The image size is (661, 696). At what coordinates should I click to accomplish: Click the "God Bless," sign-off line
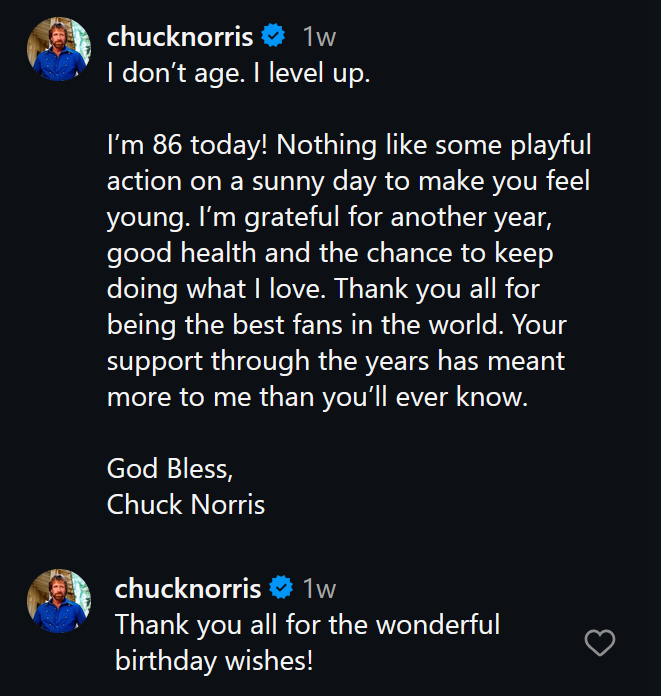(171, 468)
